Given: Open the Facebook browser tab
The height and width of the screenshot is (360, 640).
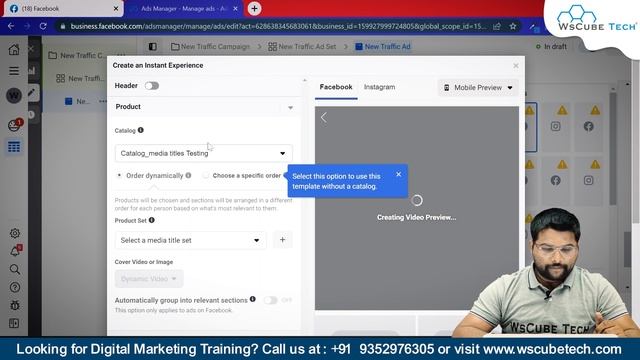Looking at the screenshot, I should coord(63,9).
